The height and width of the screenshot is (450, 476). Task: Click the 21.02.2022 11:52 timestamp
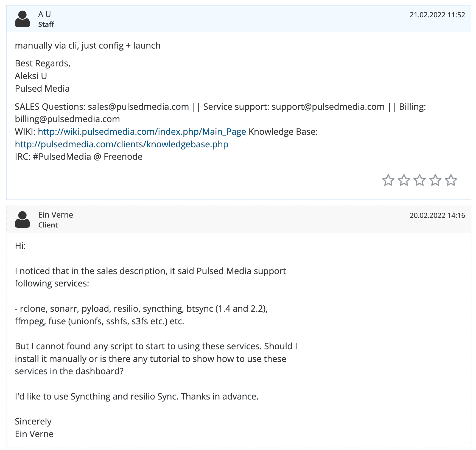click(x=437, y=15)
